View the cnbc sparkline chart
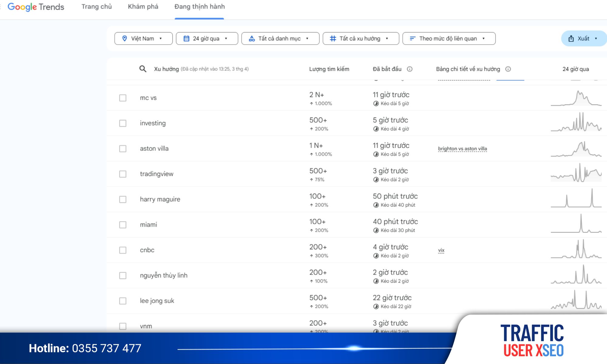The width and height of the screenshot is (607, 364). (576, 249)
